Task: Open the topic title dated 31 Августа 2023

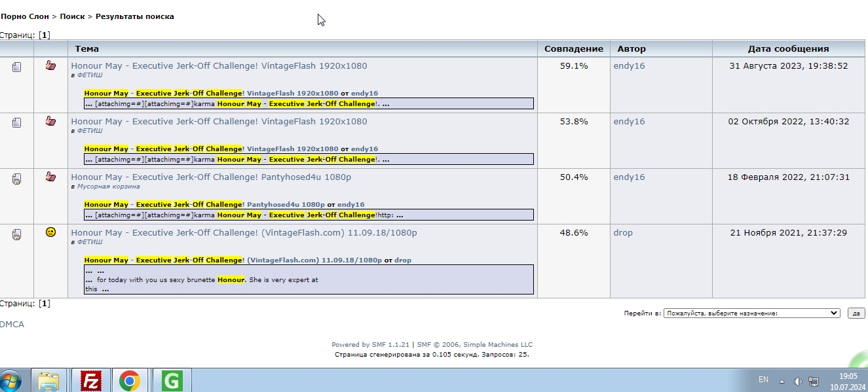Action: [219, 66]
